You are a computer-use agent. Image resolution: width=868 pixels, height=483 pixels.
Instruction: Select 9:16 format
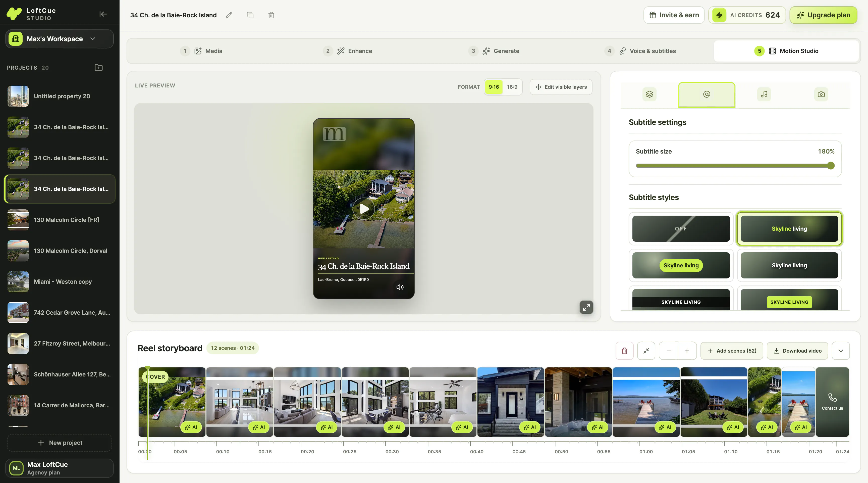pos(494,87)
